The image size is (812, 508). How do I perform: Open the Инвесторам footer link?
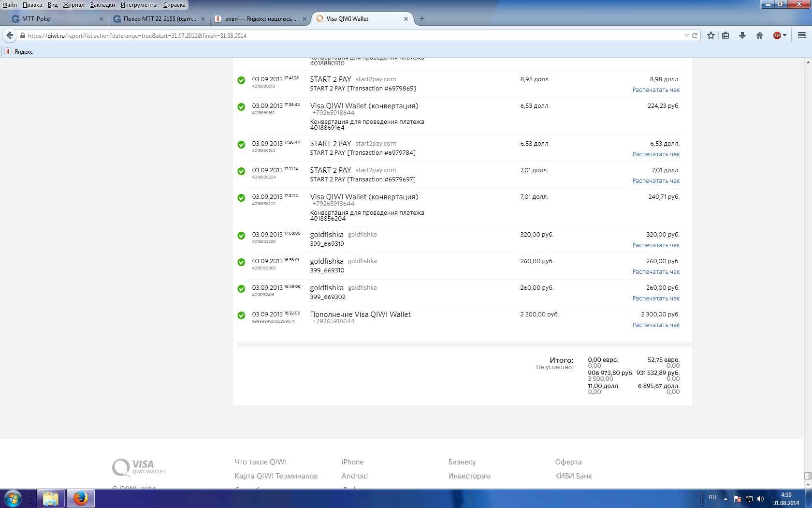point(469,476)
